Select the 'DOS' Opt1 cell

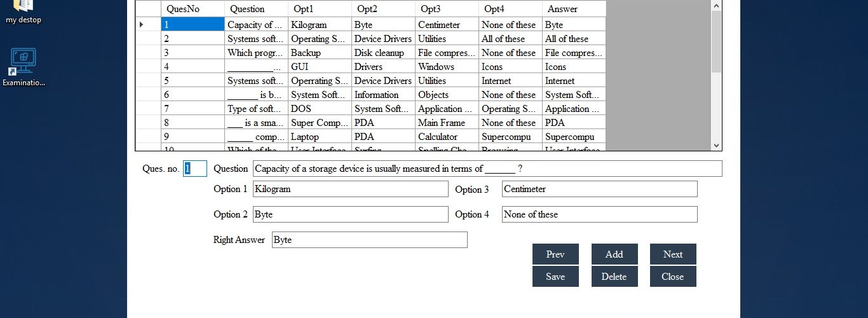tap(320, 109)
